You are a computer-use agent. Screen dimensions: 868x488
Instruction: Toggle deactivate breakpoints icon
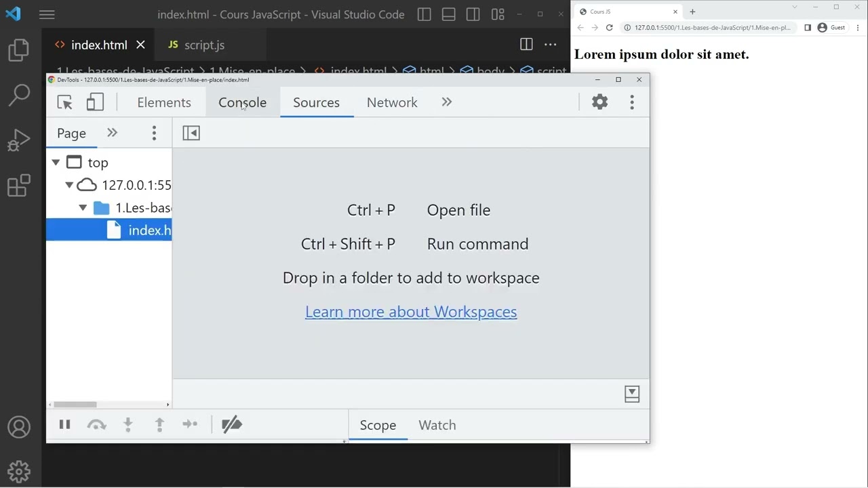tap(232, 425)
